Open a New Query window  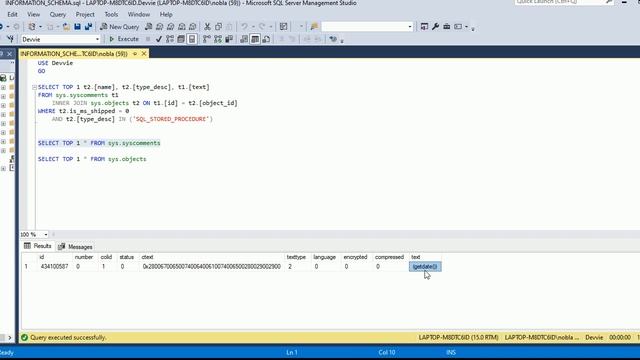click(x=120, y=27)
